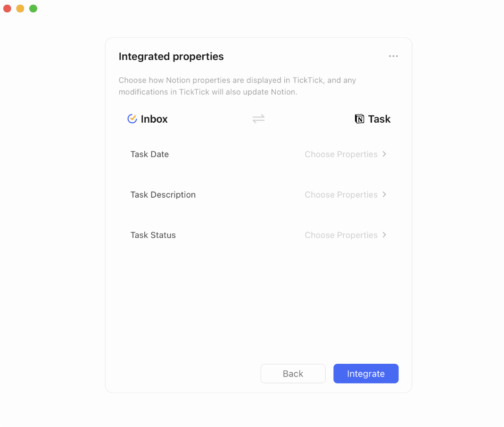Select the Task Date mapping row
Viewport: 504px width, 427px height.
tap(149, 154)
